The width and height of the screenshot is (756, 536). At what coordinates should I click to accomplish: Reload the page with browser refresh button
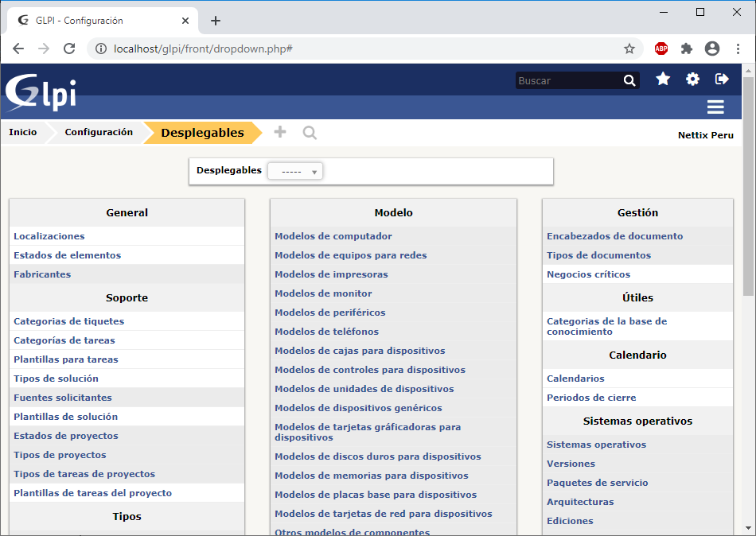(69, 49)
